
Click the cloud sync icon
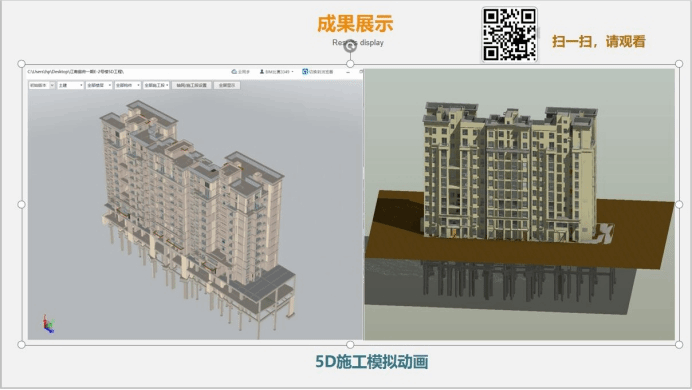234,71
